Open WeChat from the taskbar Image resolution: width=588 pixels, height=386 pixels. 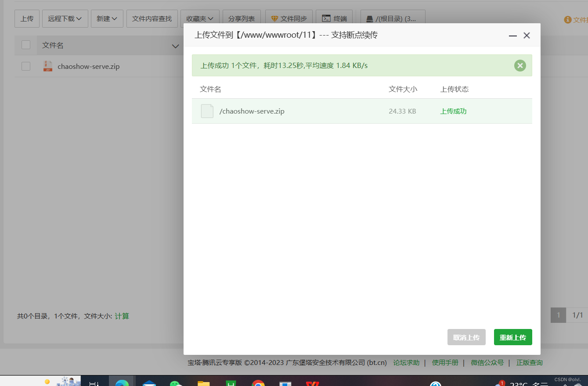176,383
